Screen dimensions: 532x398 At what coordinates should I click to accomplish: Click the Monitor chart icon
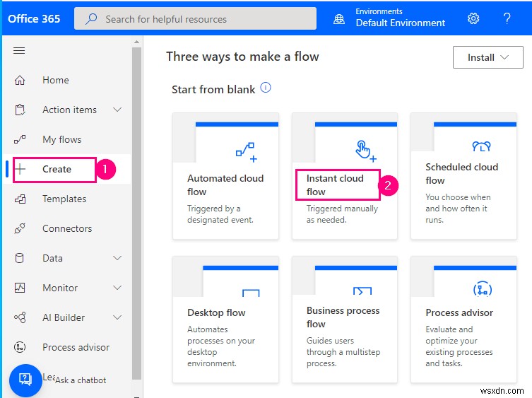pyautogui.click(x=20, y=288)
